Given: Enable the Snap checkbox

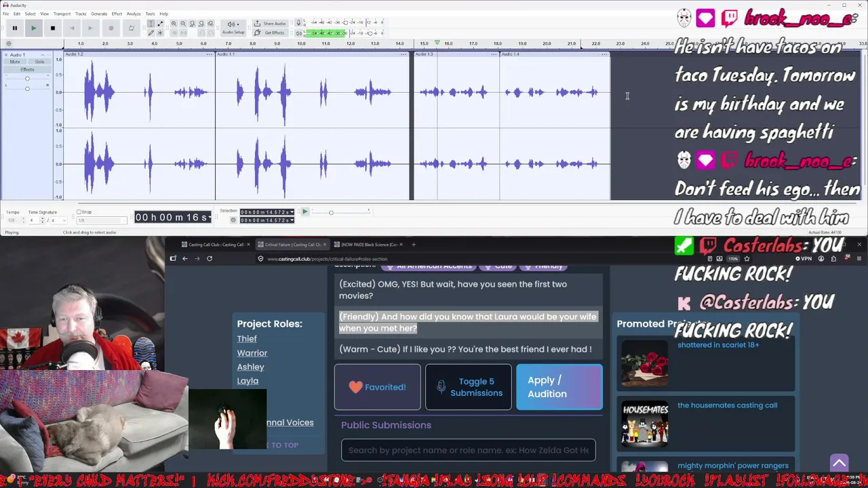Looking at the screenshot, I should 79,212.
